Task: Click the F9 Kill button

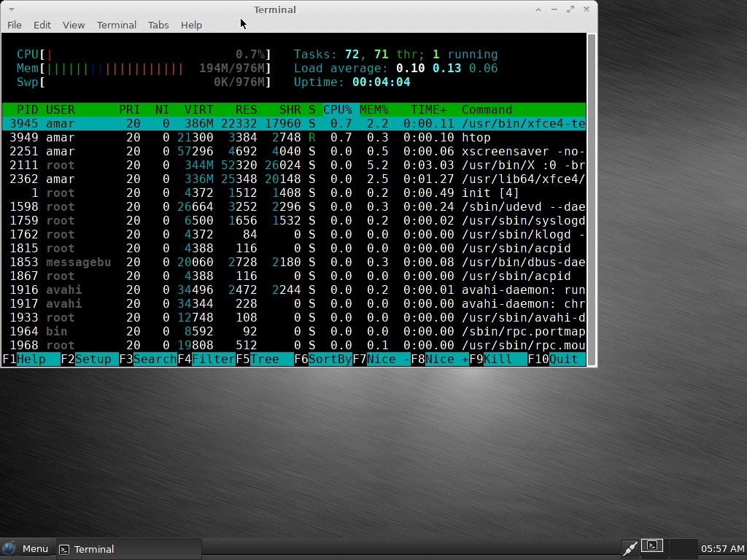Action: coord(498,359)
